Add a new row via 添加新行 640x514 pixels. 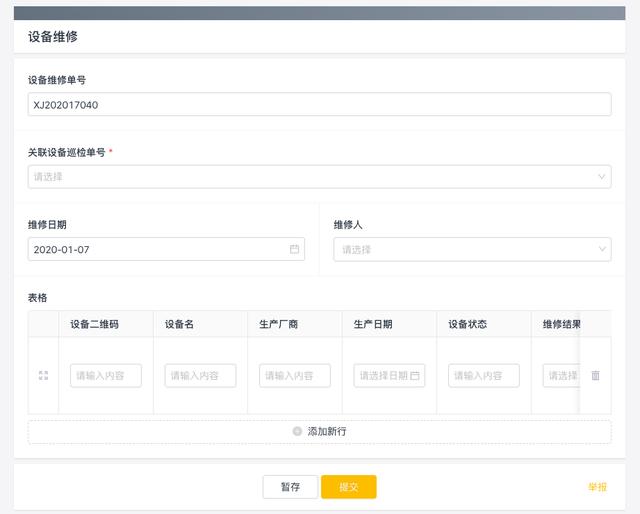319,432
